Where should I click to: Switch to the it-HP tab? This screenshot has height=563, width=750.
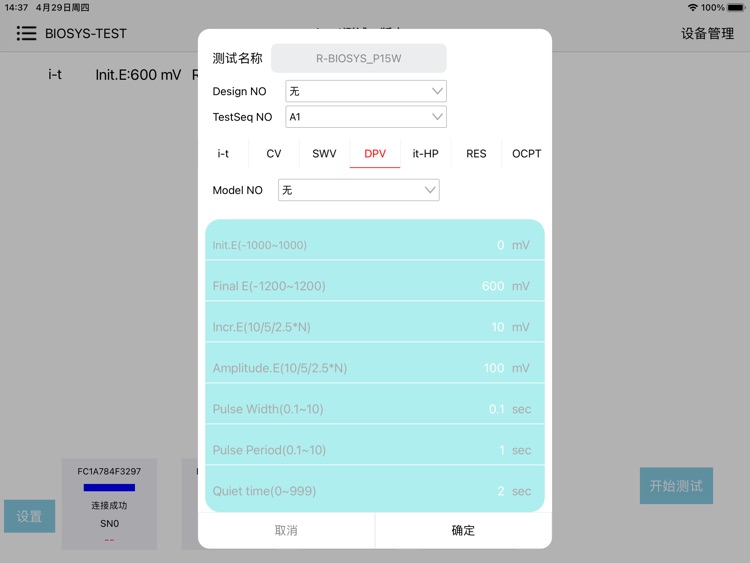point(425,154)
